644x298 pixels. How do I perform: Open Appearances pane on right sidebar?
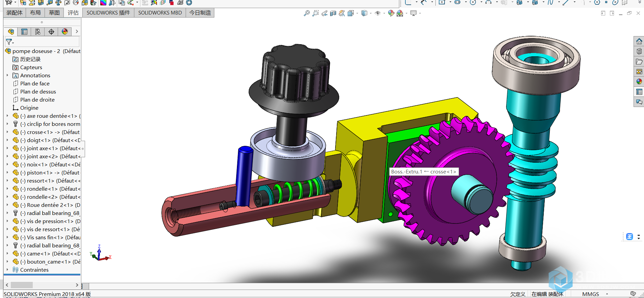click(x=639, y=82)
